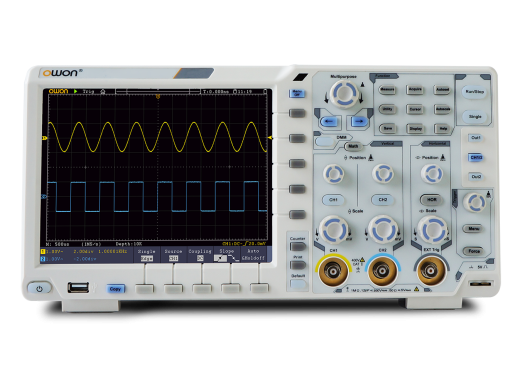Toggle the CH2 channel button
Screen dimensions: 520x380
tap(383, 200)
